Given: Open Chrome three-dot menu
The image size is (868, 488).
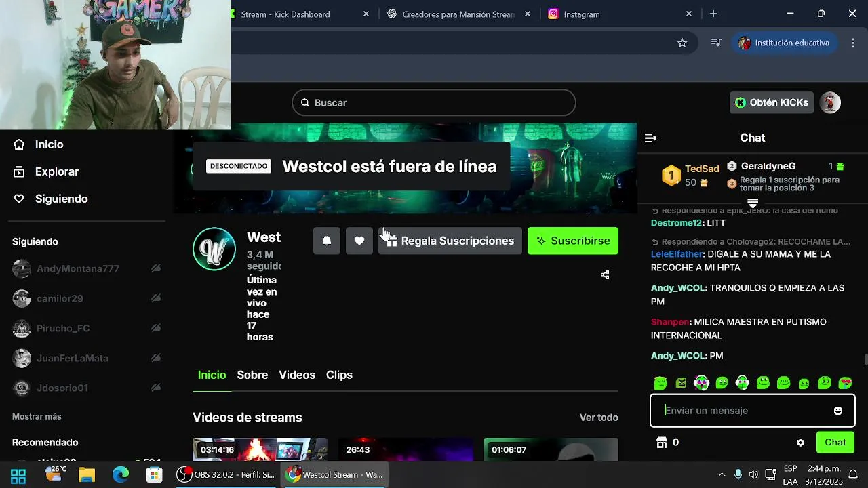Looking at the screenshot, I should (x=853, y=43).
